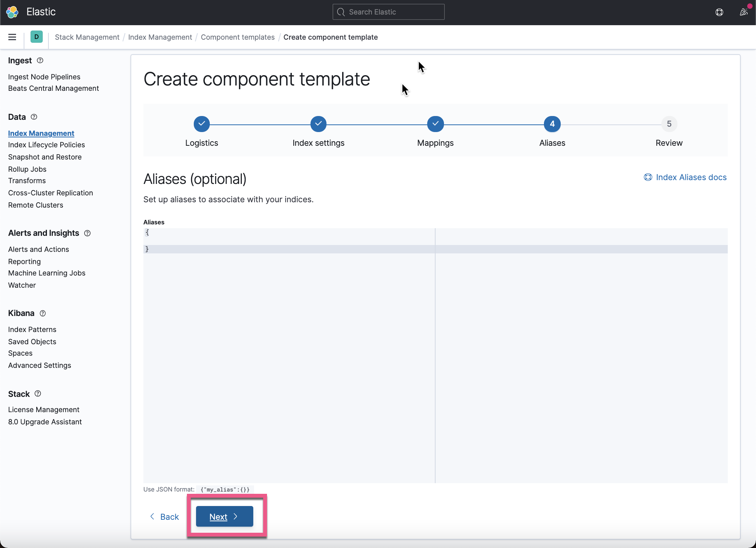Viewport: 756px width, 548px height.
Task: Expand the Next button chevron arrow
Action: click(235, 516)
